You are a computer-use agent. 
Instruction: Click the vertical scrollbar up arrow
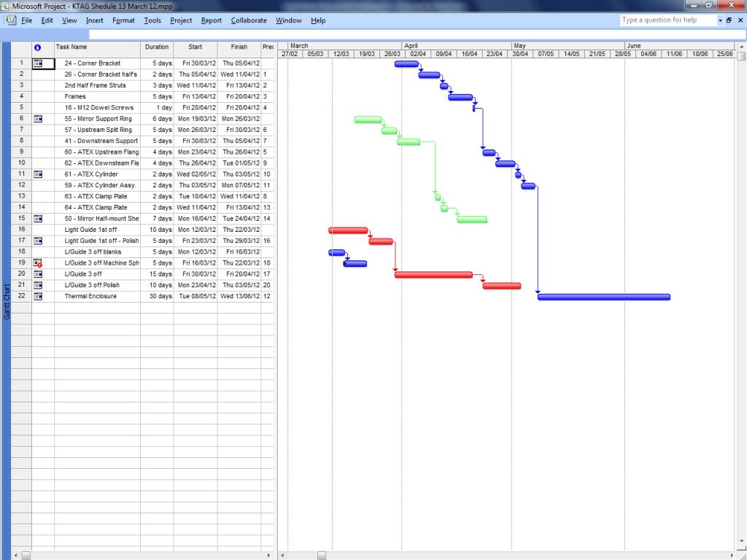coord(741,46)
